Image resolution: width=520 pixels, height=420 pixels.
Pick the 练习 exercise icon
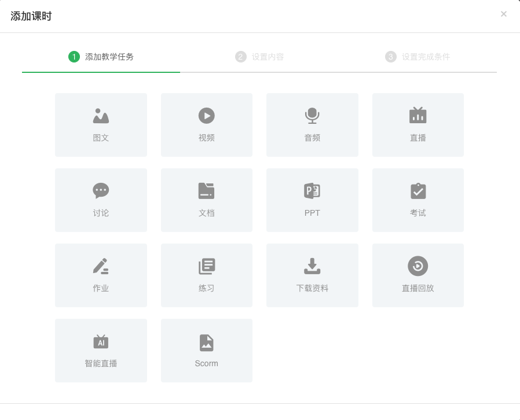point(206,266)
